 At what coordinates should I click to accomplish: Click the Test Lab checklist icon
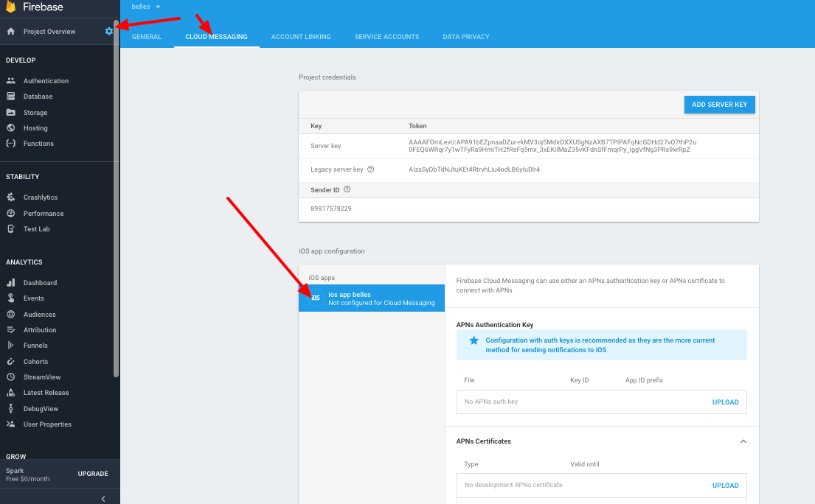tap(10, 229)
